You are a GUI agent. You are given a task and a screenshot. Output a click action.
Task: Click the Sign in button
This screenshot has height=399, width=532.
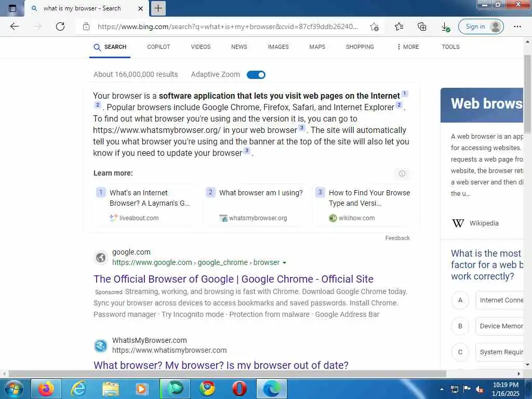pyautogui.click(x=481, y=26)
